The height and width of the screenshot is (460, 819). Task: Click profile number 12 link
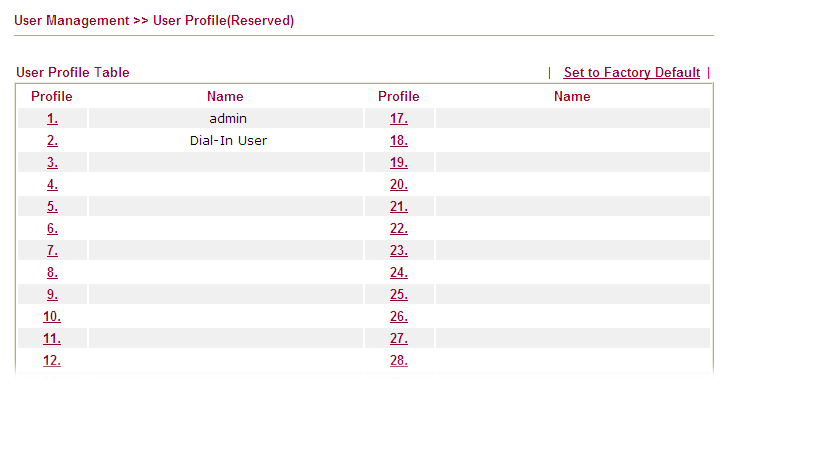point(52,361)
